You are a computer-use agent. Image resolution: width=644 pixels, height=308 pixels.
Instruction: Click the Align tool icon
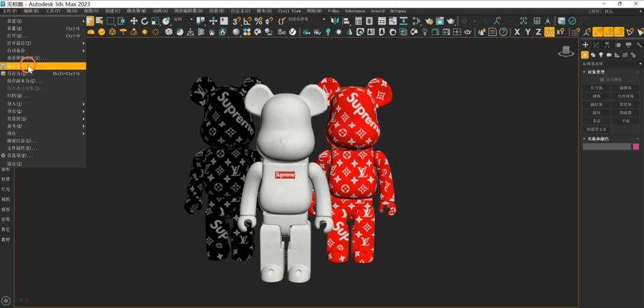click(x=346, y=21)
